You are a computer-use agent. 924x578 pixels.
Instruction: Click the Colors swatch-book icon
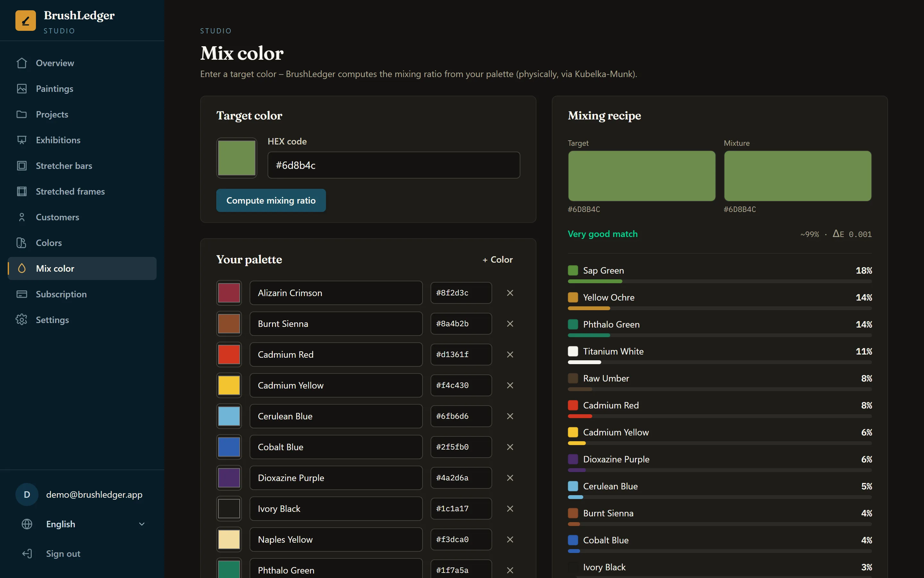tap(22, 243)
